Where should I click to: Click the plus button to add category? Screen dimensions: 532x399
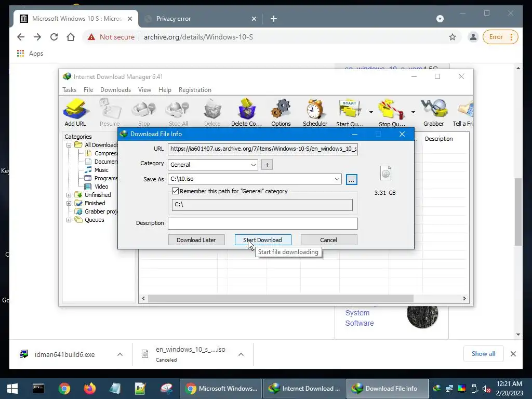[267, 165]
